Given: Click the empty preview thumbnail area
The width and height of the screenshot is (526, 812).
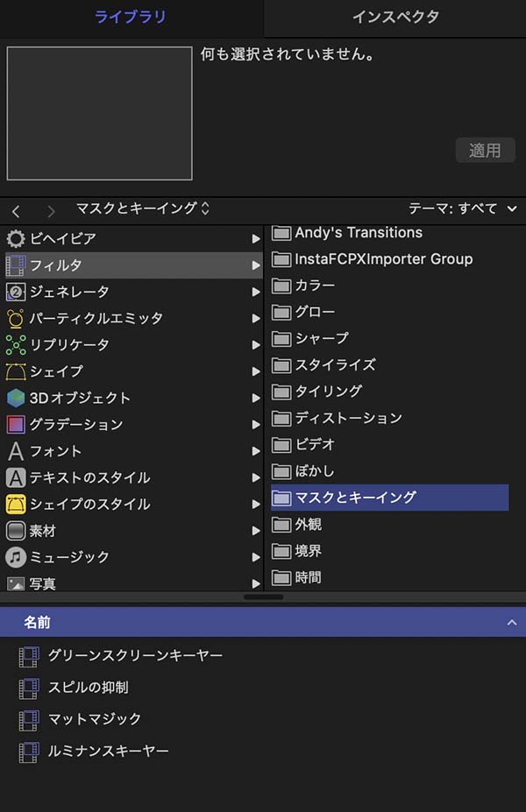Looking at the screenshot, I should pos(99,113).
